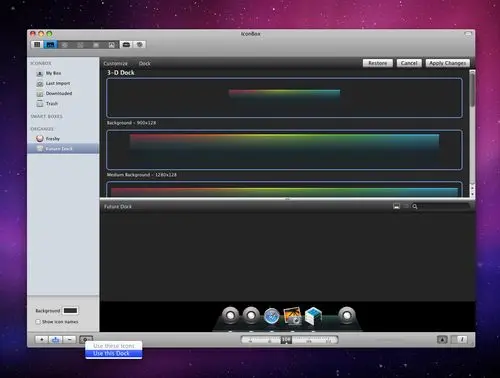Click the Safari compass icon in dock preview
500x378 pixels.
point(272,316)
